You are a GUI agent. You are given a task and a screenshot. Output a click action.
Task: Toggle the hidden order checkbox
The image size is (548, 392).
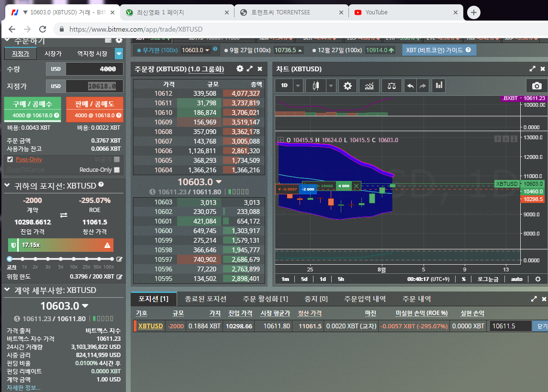pos(117,159)
